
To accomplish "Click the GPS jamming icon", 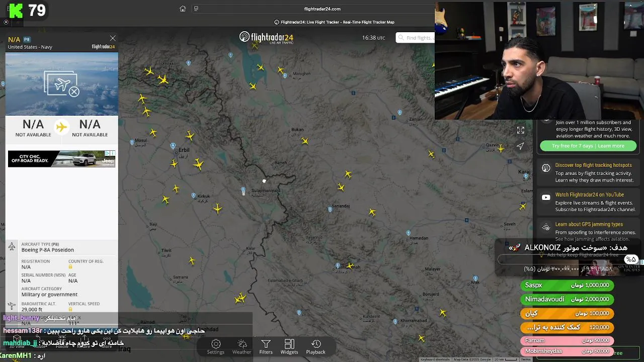I will pos(546,227).
